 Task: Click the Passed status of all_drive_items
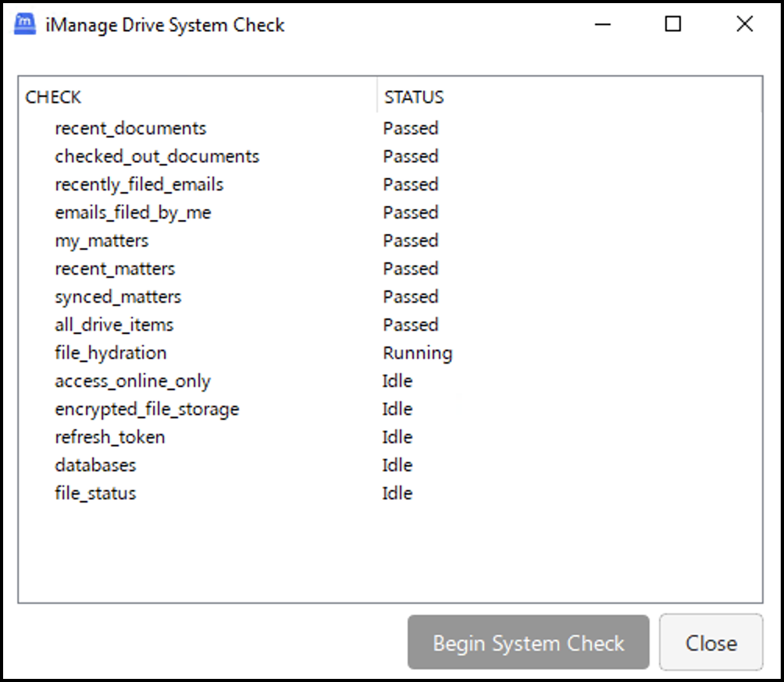tap(411, 325)
